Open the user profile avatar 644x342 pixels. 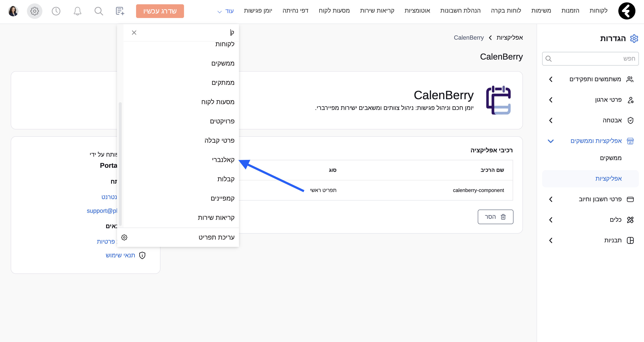[13, 11]
